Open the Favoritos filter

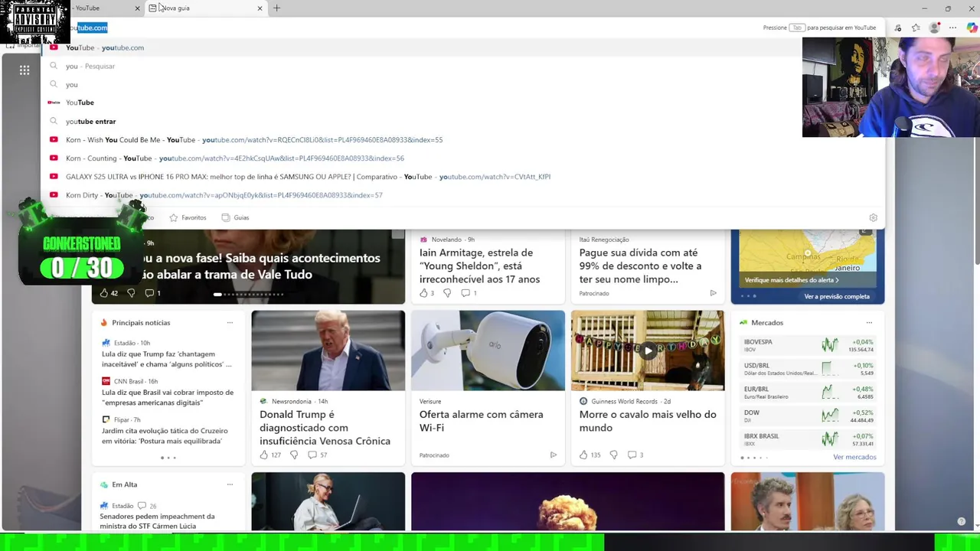tap(188, 217)
